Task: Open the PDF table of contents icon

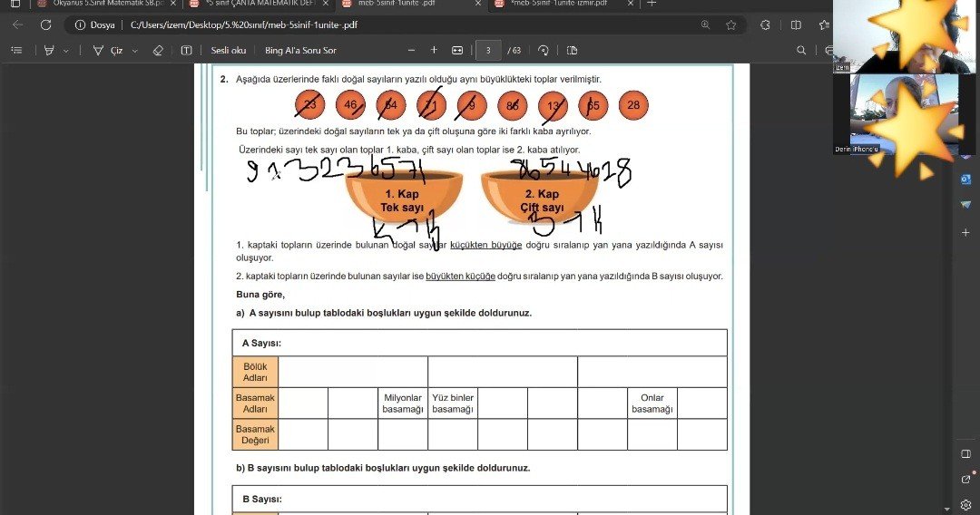Action: pos(16,51)
